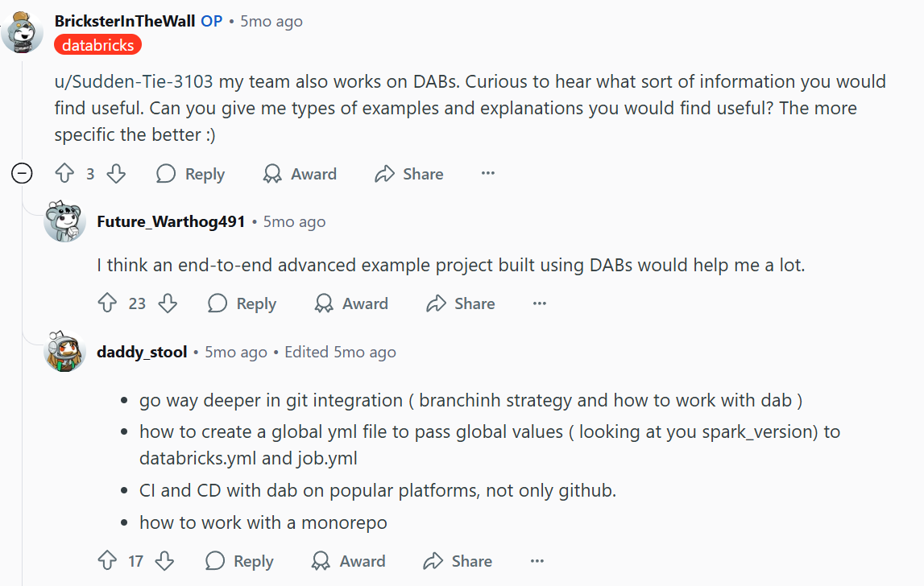
Task: Award the end-to-end example comment
Action: (351, 303)
